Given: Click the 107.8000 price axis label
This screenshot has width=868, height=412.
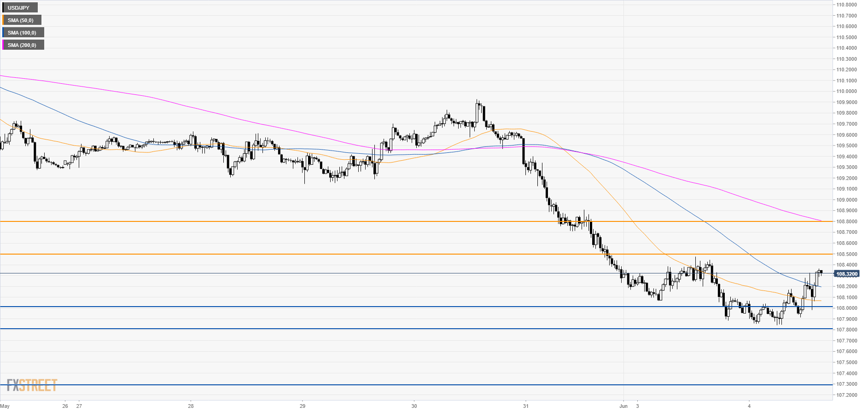Looking at the screenshot, I should [x=846, y=330].
